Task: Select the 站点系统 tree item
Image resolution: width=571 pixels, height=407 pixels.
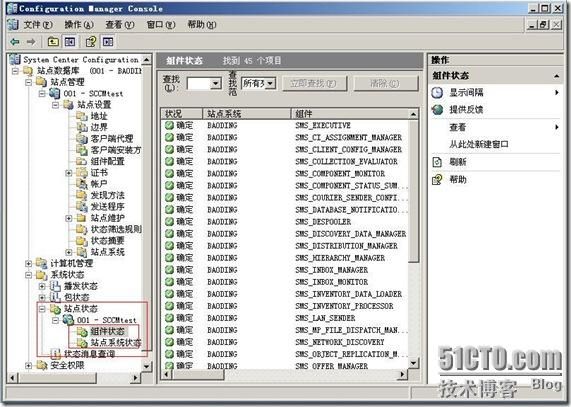Action: (107, 252)
